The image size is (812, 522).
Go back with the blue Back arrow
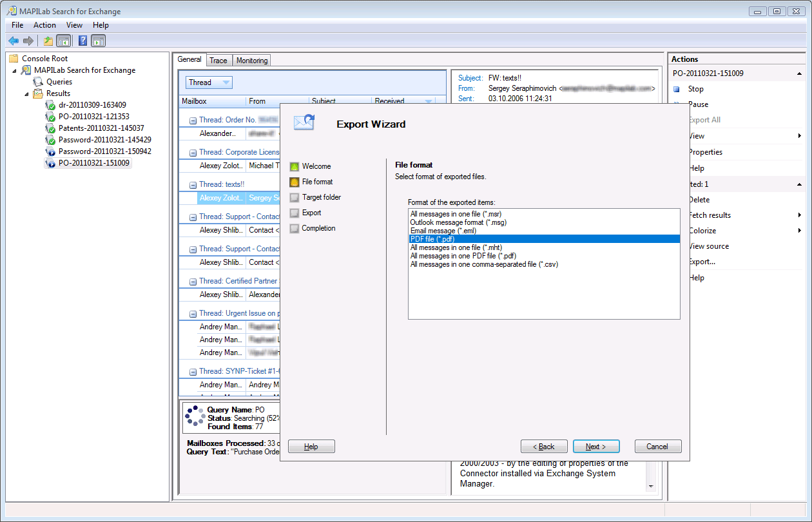click(x=14, y=41)
